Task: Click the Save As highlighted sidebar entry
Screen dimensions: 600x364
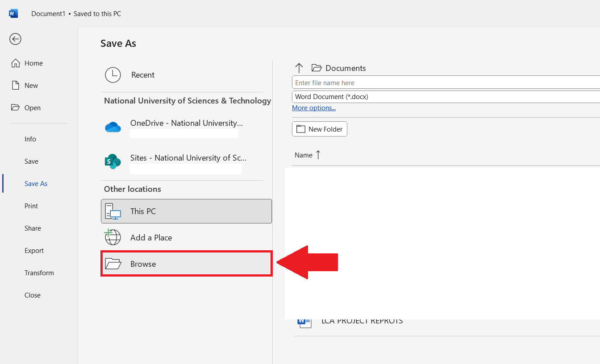Action: (36, 183)
